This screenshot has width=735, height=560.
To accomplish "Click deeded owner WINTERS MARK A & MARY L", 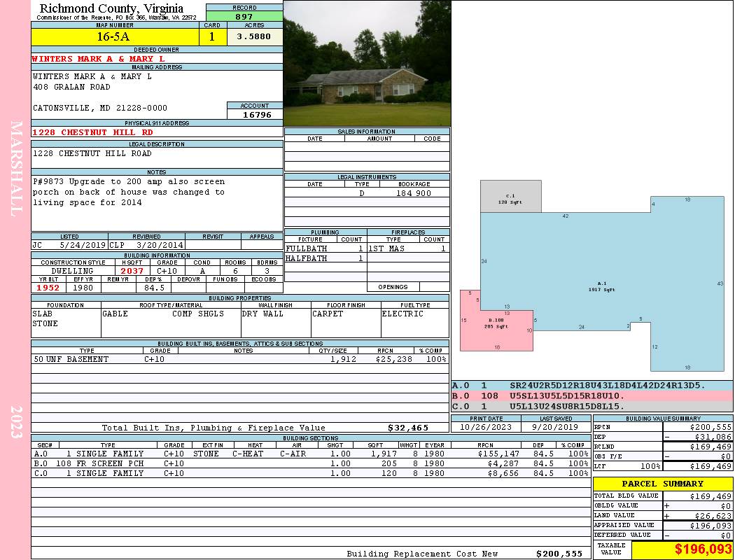I will 98,59.
